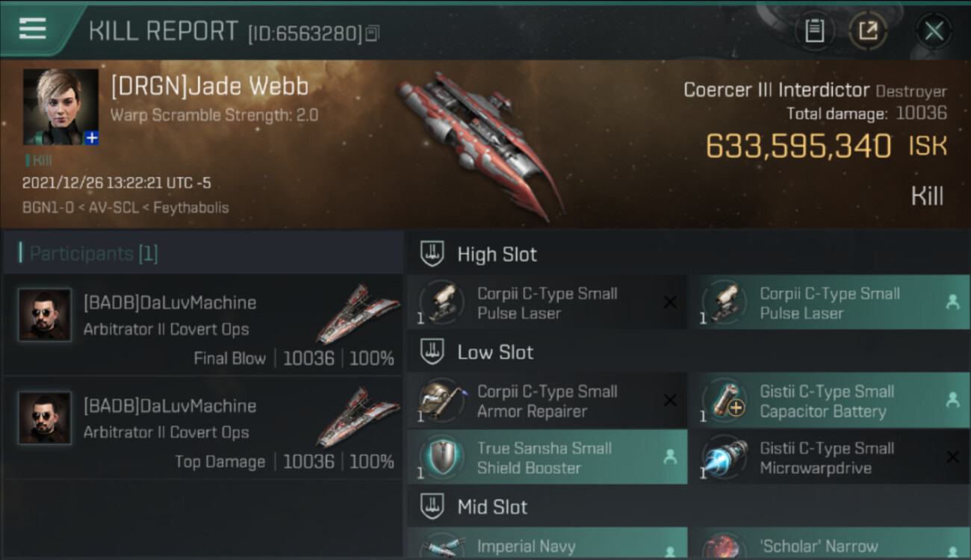The height and width of the screenshot is (560, 971).
Task: Open the clipboard report icon
Action: point(814,31)
